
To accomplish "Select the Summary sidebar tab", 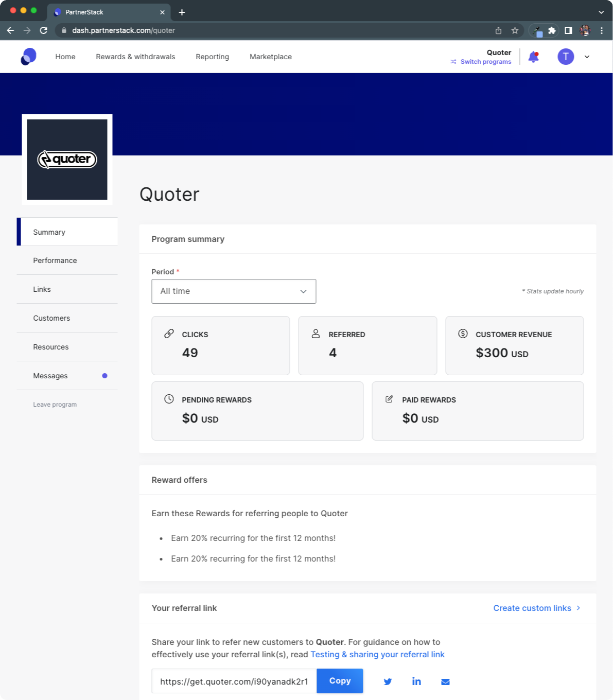I will click(67, 232).
